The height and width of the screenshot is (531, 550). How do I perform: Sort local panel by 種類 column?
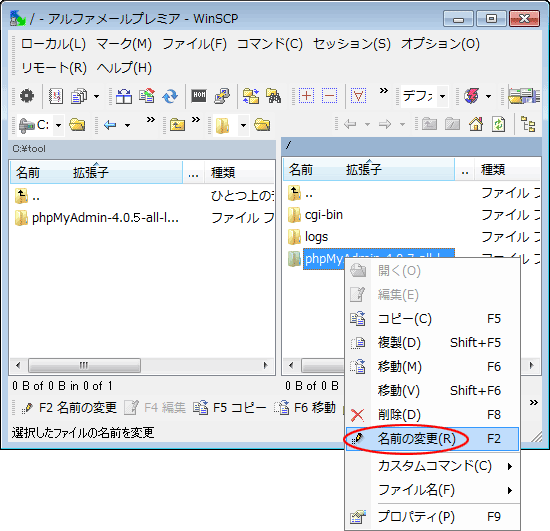(239, 172)
